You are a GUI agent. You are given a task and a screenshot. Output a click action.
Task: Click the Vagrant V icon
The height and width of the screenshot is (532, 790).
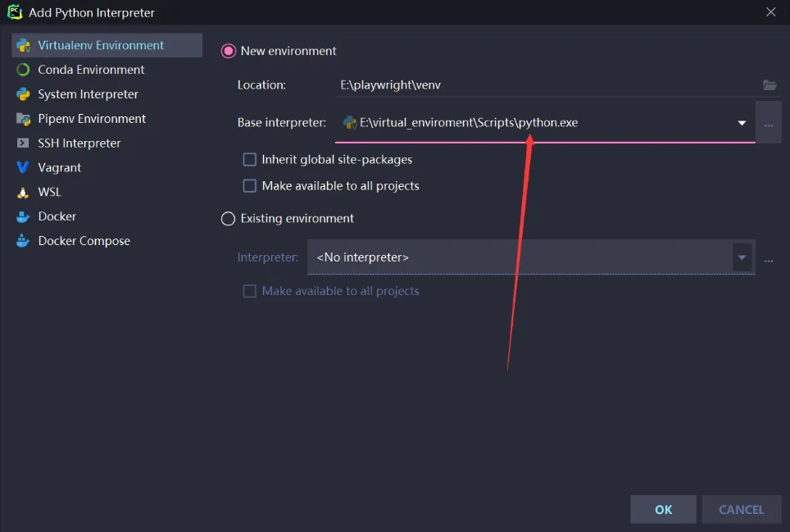[x=23, y=168]
